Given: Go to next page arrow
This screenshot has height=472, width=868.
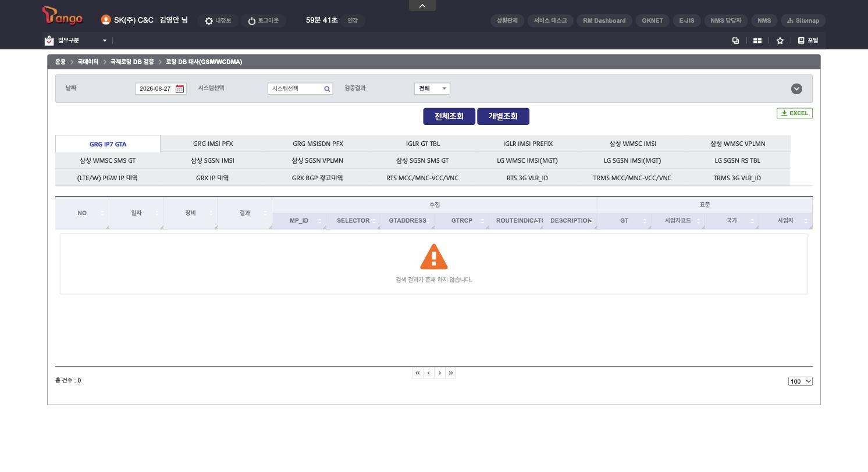Looking at the screenshot, I should [x=440, y=373].
